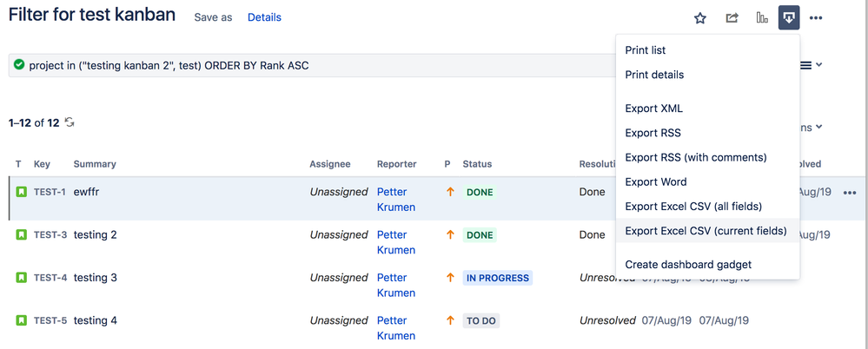This screenshot has height=349, width=868.
Task: Click the priority arrow in TEST-4 row
Action: tap(450, 278)
